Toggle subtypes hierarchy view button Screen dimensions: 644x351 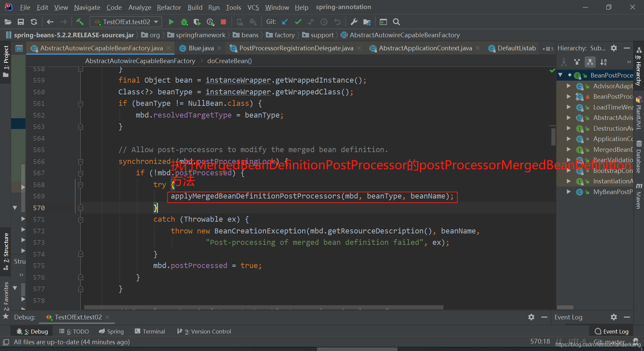point(590,62)
